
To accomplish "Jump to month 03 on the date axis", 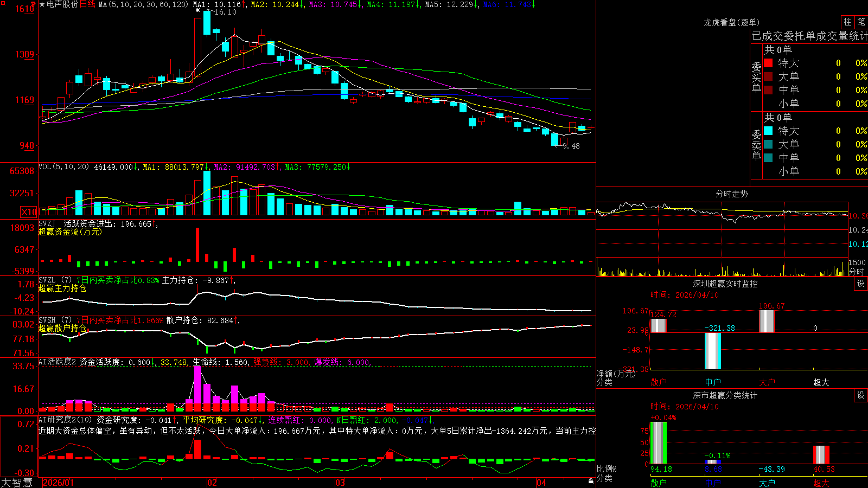I will pyautogui.click(x=340, y=483).
